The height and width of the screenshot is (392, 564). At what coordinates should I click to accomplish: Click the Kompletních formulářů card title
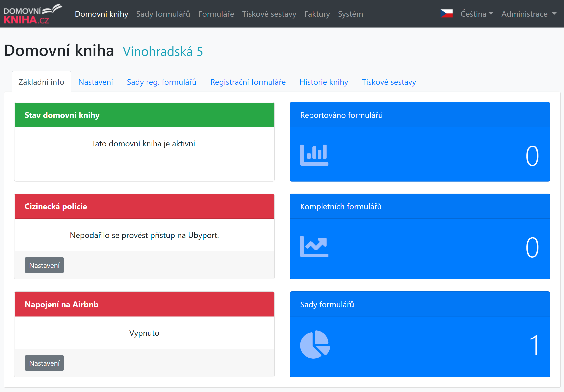[341, 206]
